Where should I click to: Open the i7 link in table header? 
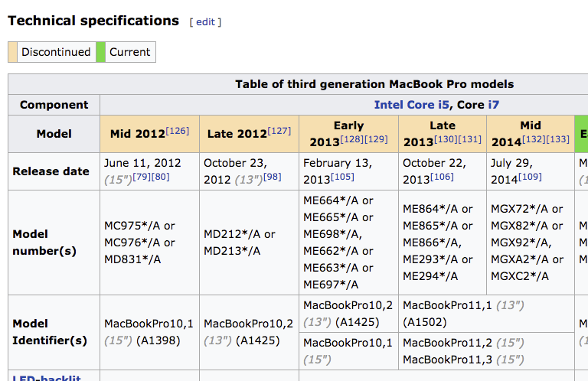coord(494,105)
